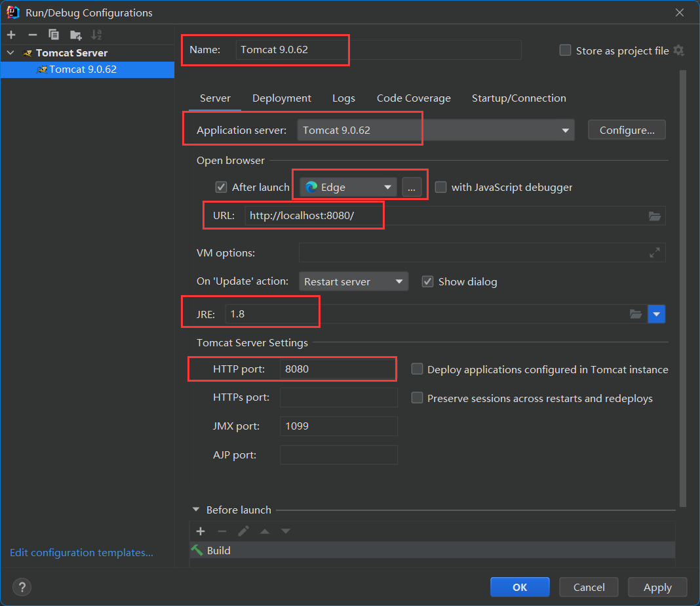Open Store as project file settings gear
The image size is (700, 606).
pos(678,51)
